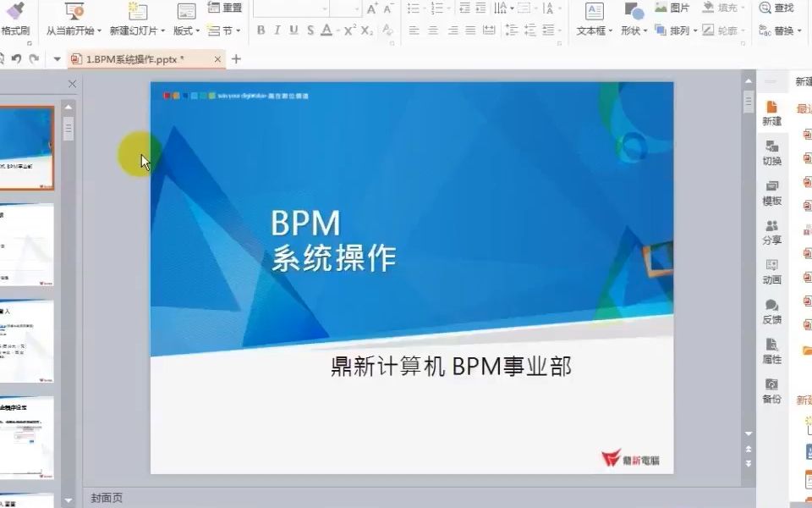Open the 模板 templates panel
The width and height of the screenshot is (812, 508).
[771, 193]
